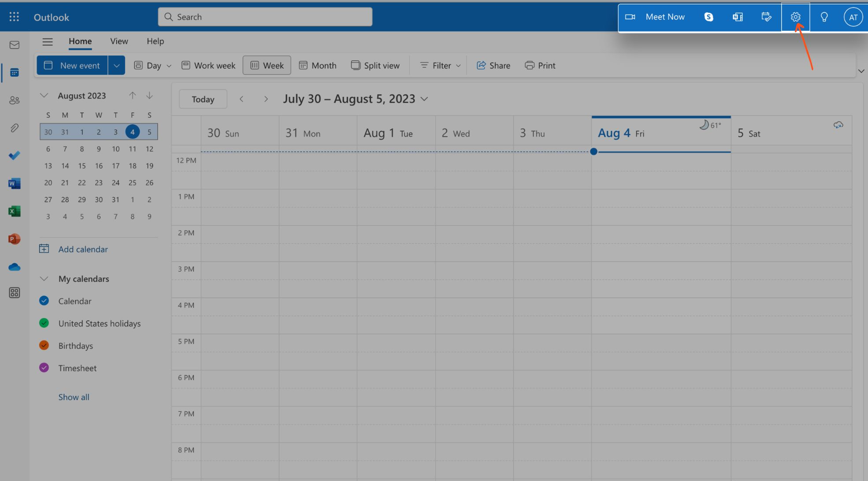Click the Search input field

(265, 17)
